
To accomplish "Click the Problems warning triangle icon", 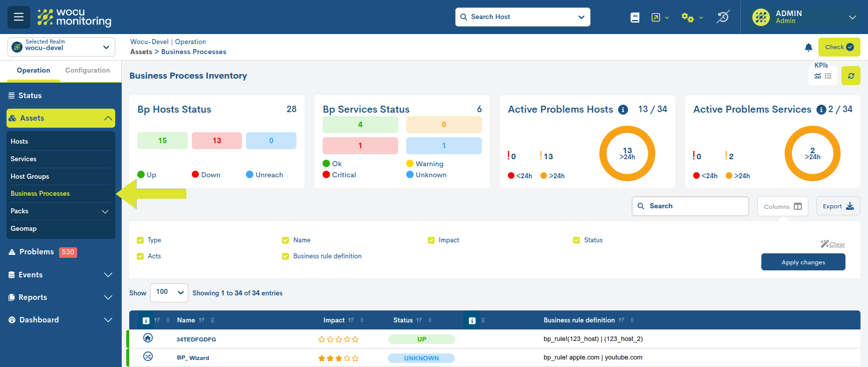I will [x=12, y=252].
